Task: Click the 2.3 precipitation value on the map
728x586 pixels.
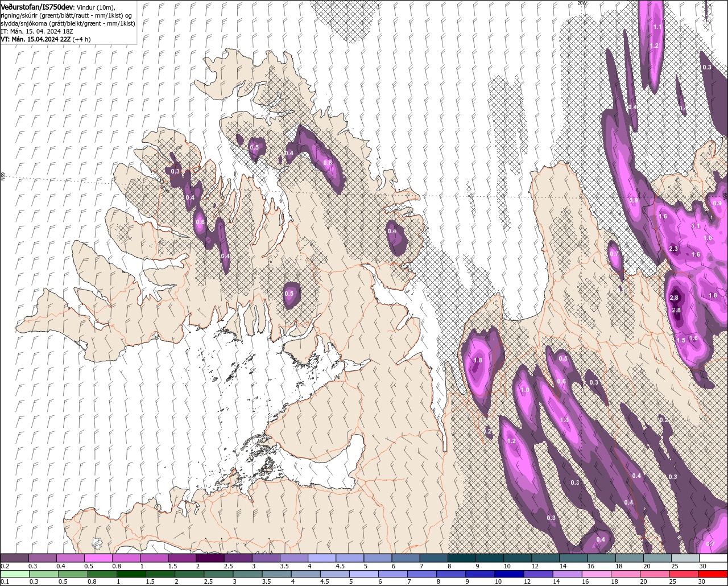Action: [x=674, y=249]
